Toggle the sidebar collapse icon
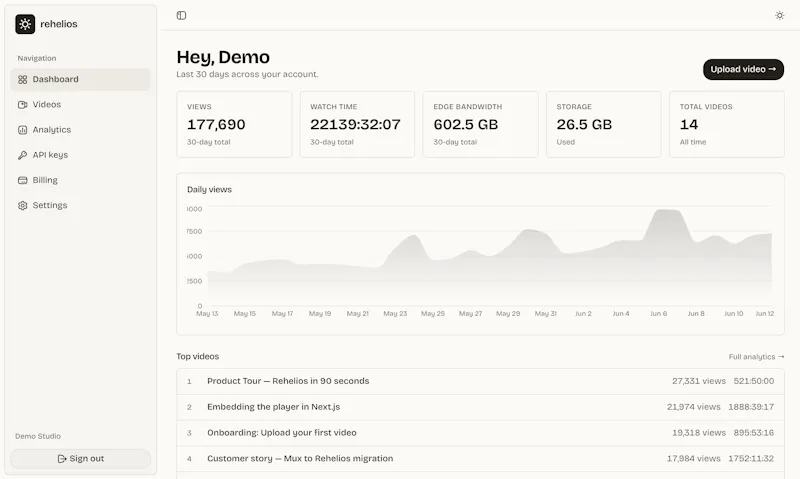Viewport: 800px width, 479px height. pos(181,15)
